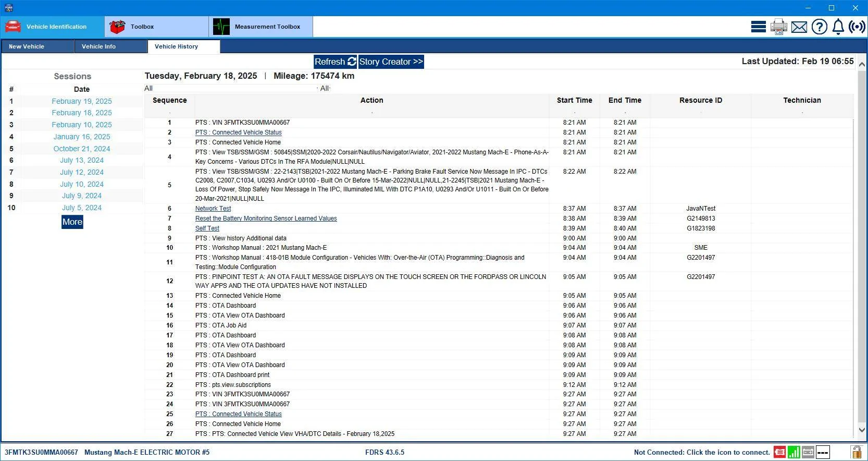Open the hamburger menu icon
868x461 pixels.
click(758, 27)
